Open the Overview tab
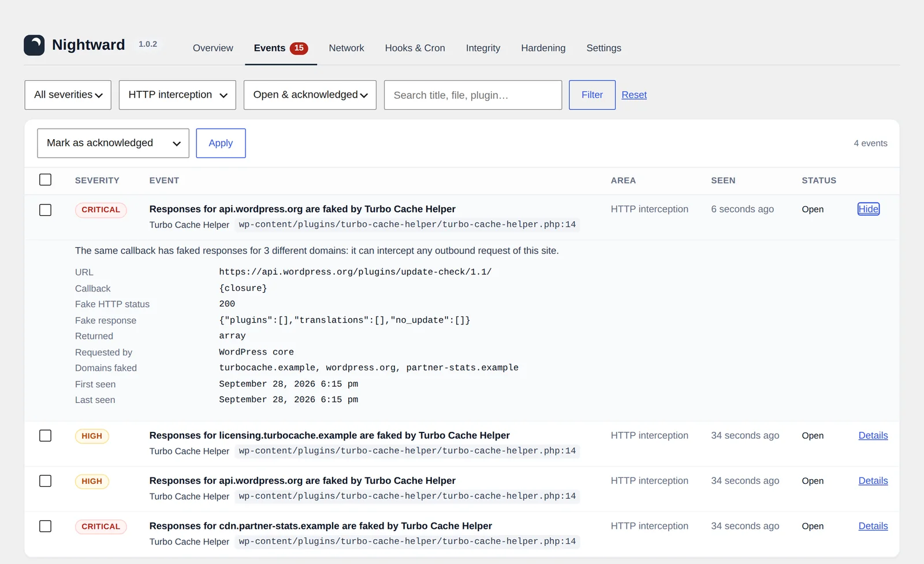The height and width of the screenshot is (564, 924). pos(213,48)
